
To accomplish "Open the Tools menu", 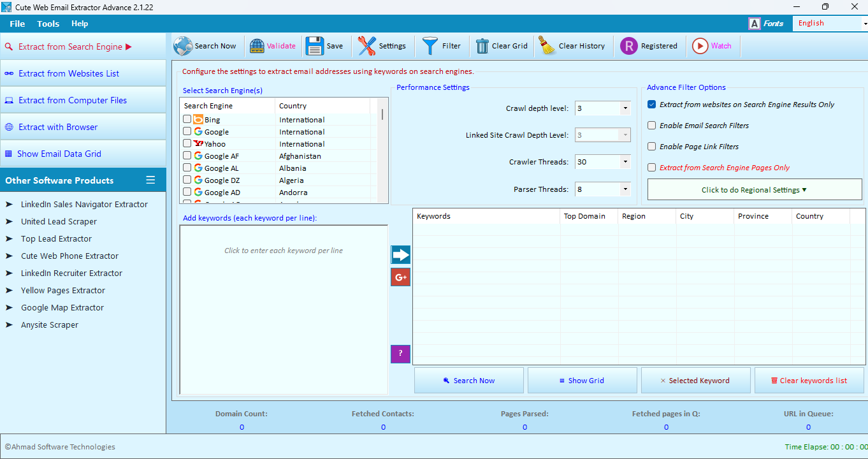I will [48, 24].
